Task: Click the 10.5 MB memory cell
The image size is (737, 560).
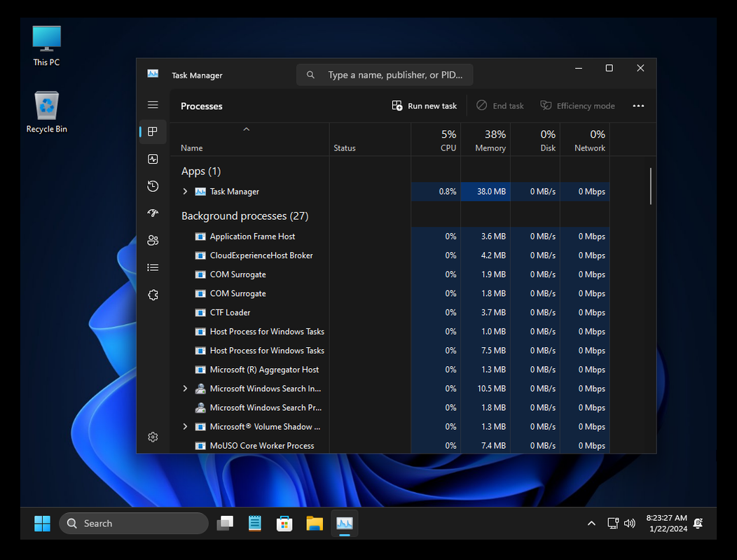Action: point(485,388)
